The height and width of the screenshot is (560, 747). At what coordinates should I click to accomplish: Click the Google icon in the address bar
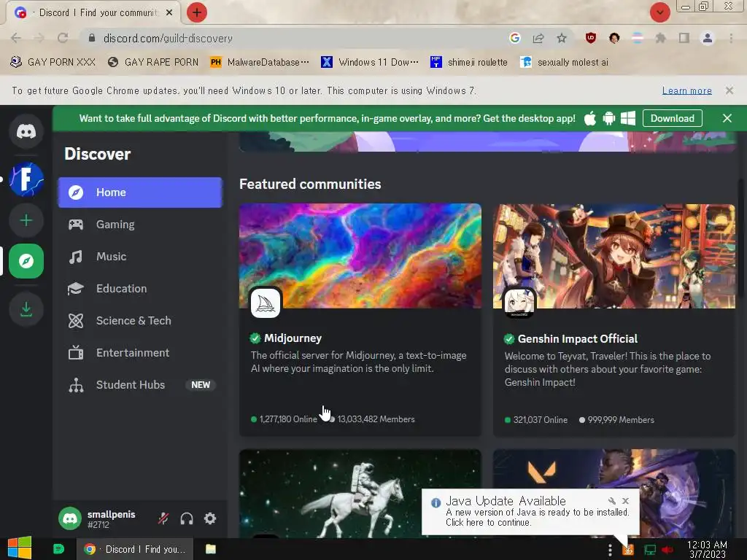[514, 38]
